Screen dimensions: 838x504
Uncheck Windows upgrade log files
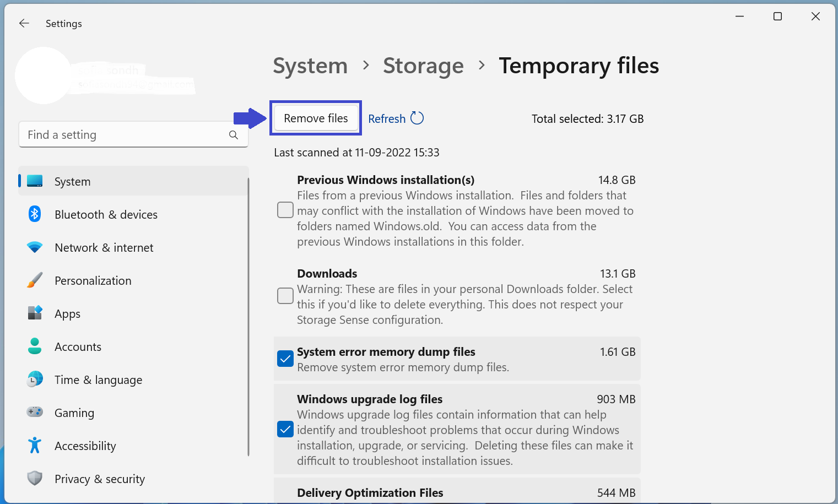pos(285,429)
